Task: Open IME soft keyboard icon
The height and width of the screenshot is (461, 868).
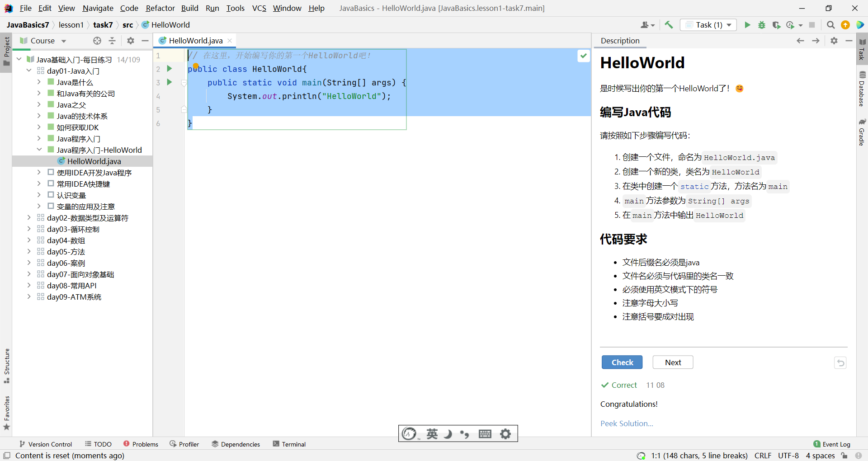Action: tap(485, 434)
